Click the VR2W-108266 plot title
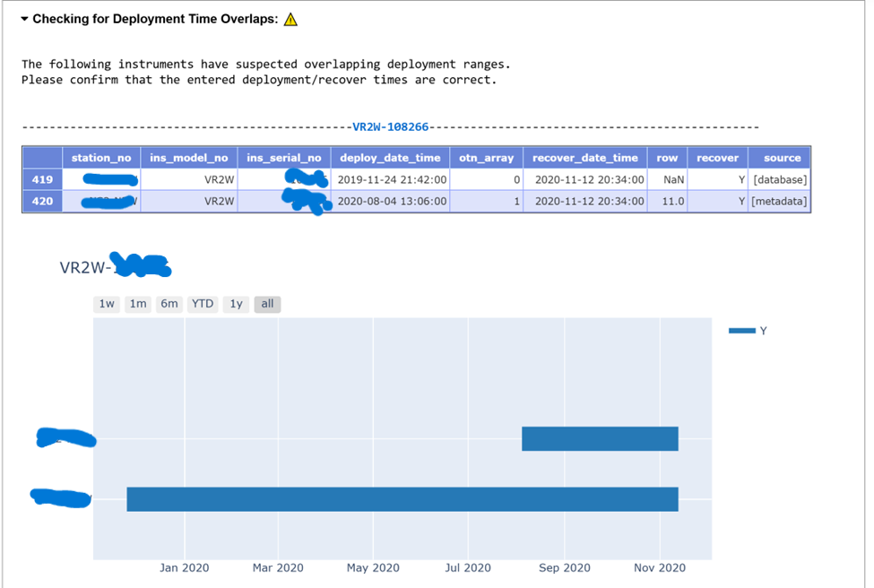Viewport: 874px width, 588px height. [x=115, y=265]
